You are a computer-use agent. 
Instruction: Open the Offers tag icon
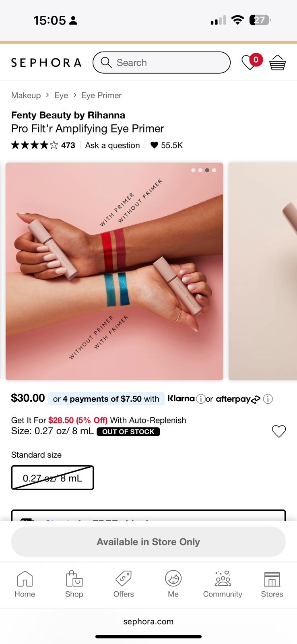pyautogui.click(x=124, y=584)
